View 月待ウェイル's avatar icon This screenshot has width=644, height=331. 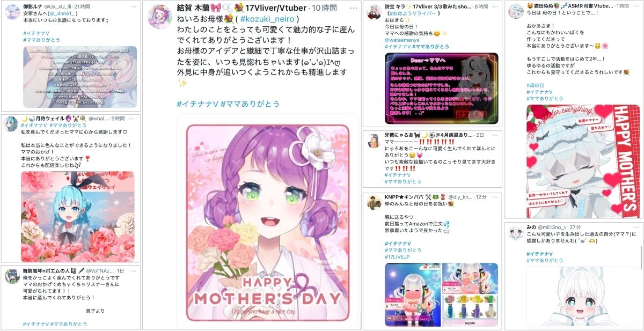point(11,124)
